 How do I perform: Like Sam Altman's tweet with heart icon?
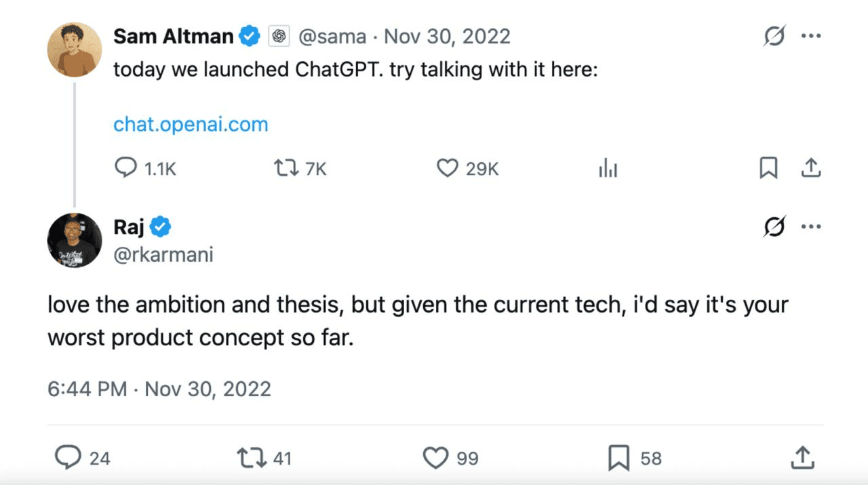(x=447, y=168)
